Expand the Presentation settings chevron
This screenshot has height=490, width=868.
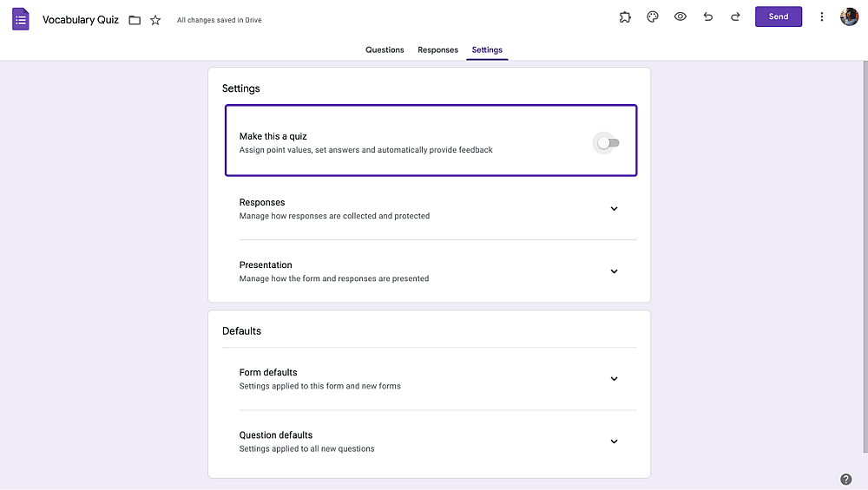click(614, 271)
